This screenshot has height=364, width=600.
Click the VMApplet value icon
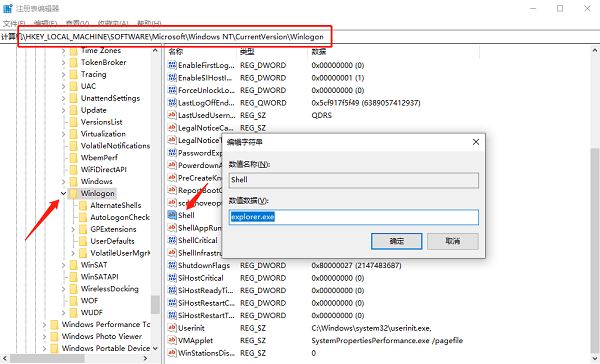click(172, 340)
